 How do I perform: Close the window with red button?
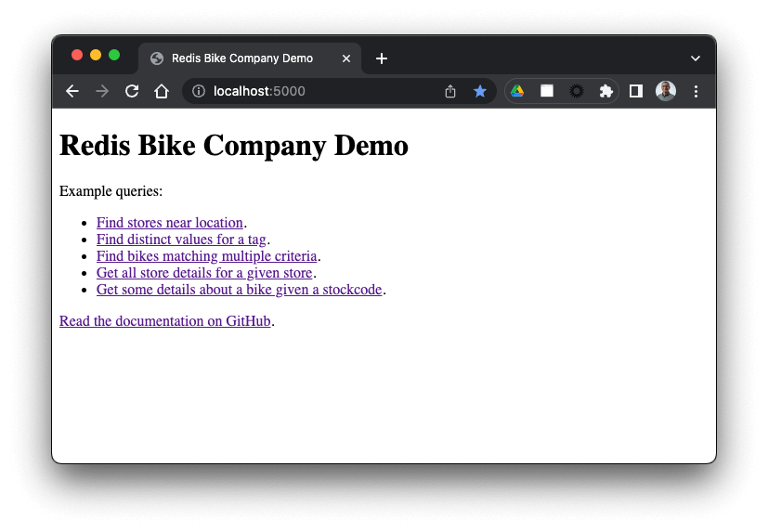[x=77, y=55]
